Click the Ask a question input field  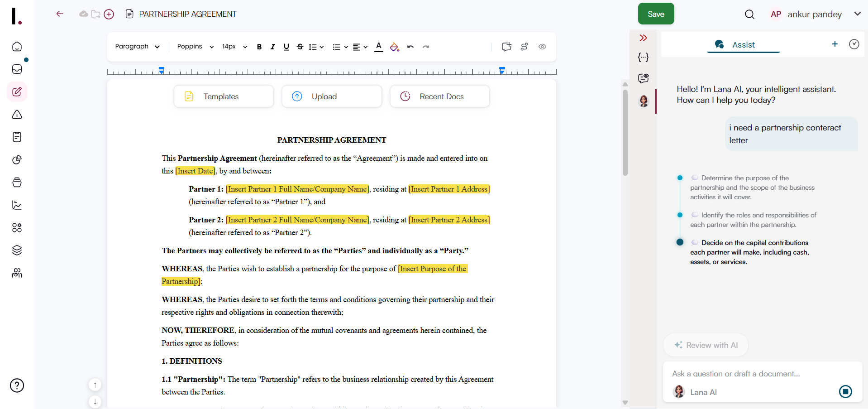(747, 374)
